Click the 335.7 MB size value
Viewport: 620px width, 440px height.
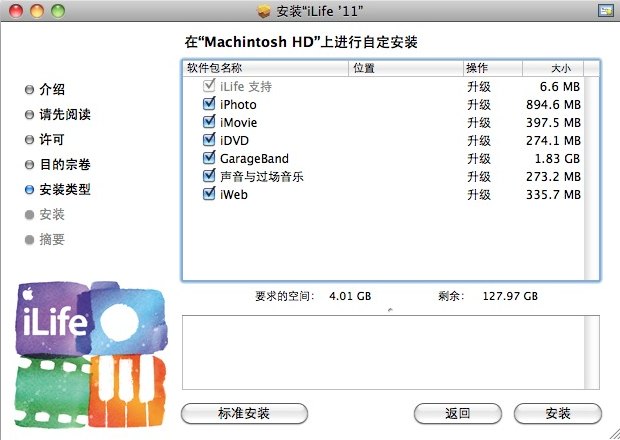coord(553,195)
